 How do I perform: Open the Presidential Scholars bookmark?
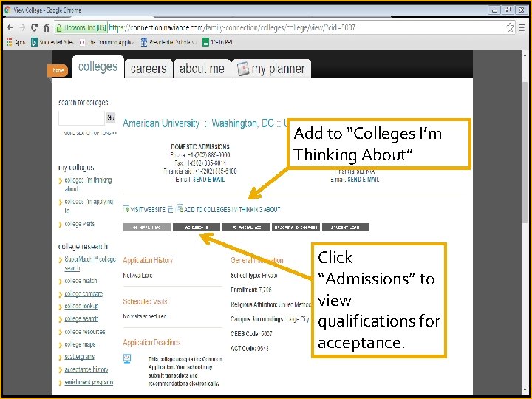pos(168,42)
